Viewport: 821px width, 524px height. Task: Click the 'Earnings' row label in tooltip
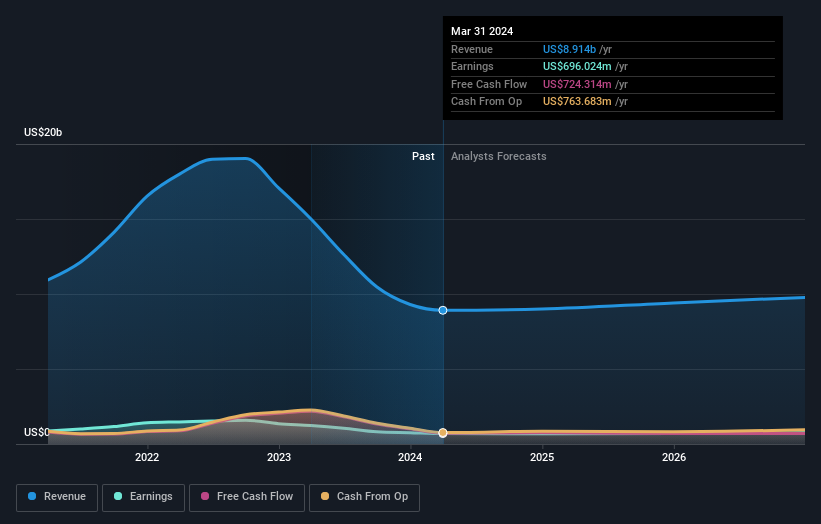472,66
